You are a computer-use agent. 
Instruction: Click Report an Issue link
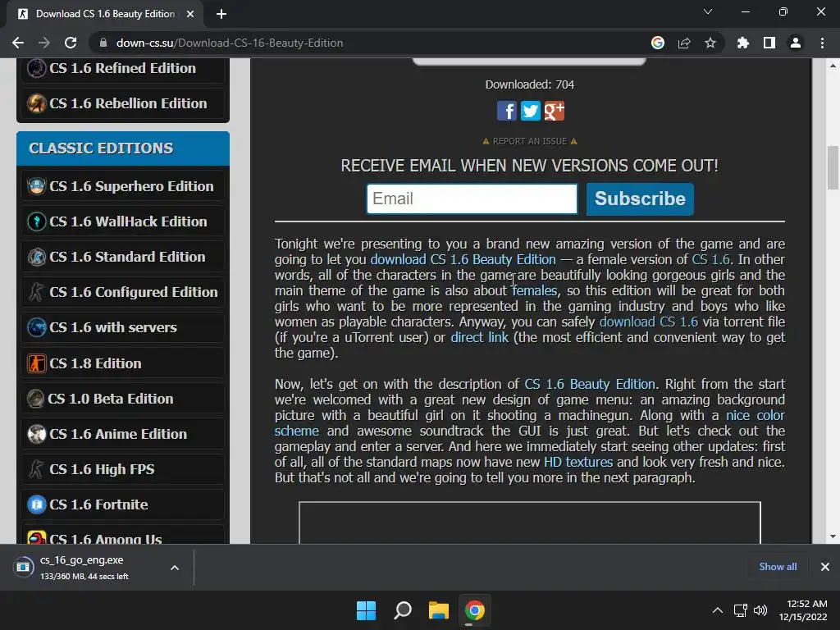530,141
